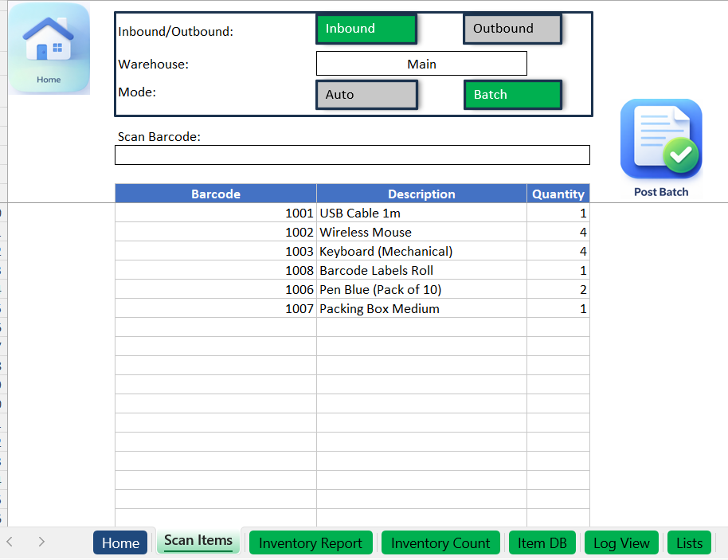Viewport: 728px width, 560px height.
Task: Select the Wireless Mouse description cell
Action: [x=421, y=233]
